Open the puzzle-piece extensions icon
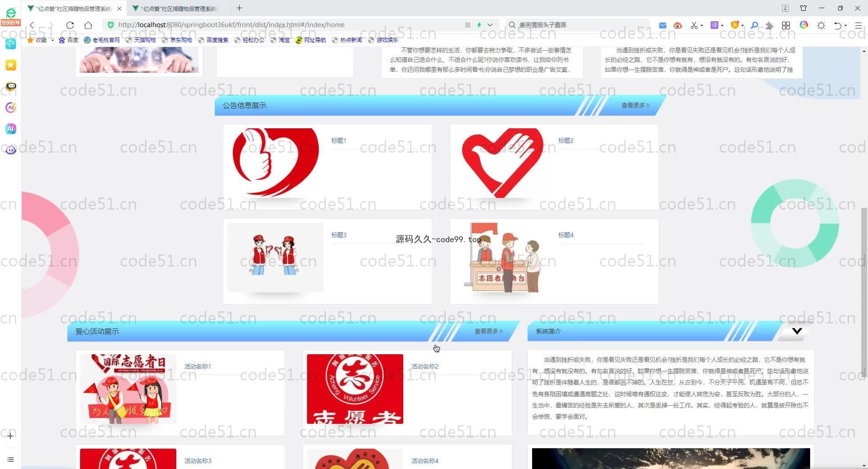Viewport: 868px width, 469px height. 769,25
